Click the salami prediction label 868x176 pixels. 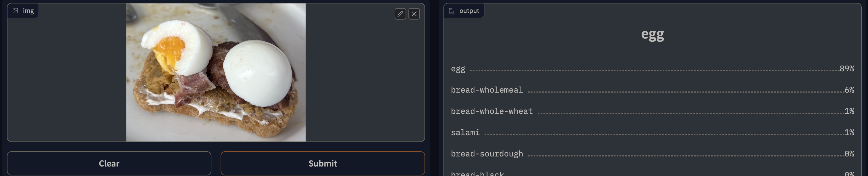(465, 133)
